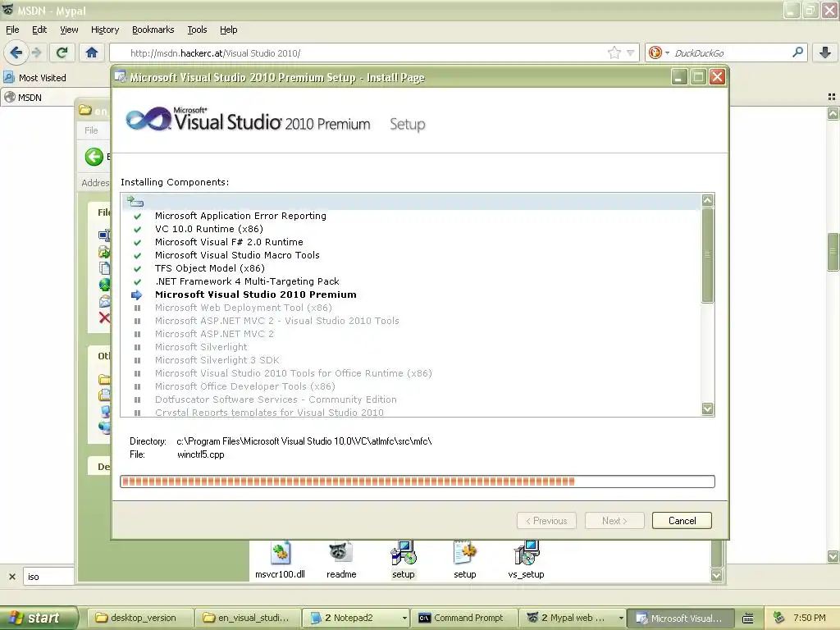Open the History menu
This screenshot has width=840, height=630.
coord(104,30)
